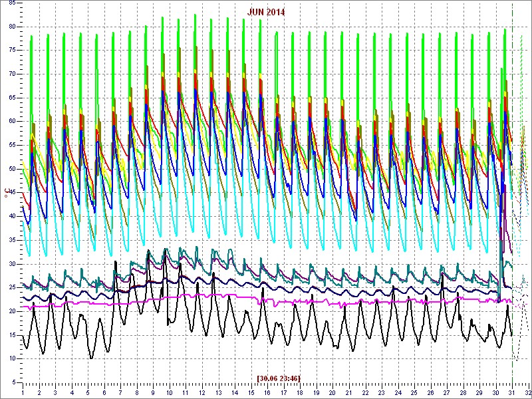Click the black curve peak near day 7
Screen dimensions: 532x399
116,263
